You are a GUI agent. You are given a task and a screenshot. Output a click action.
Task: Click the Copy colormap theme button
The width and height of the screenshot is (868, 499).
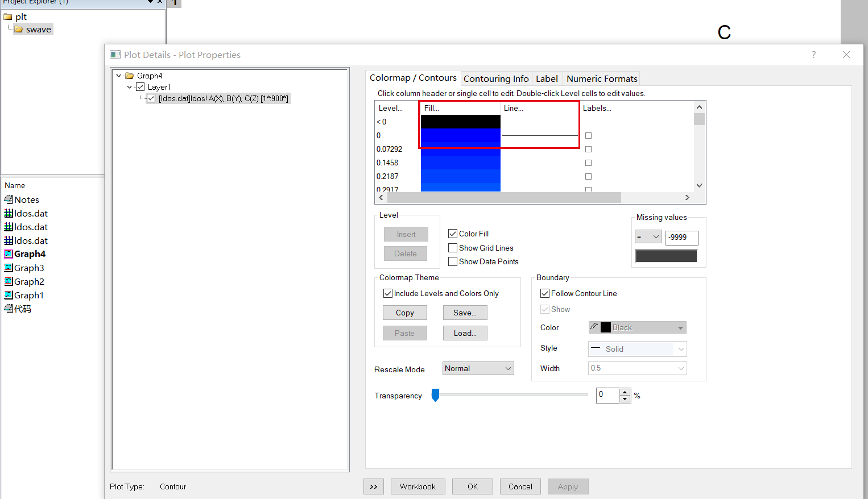click(x=405, y=313)
